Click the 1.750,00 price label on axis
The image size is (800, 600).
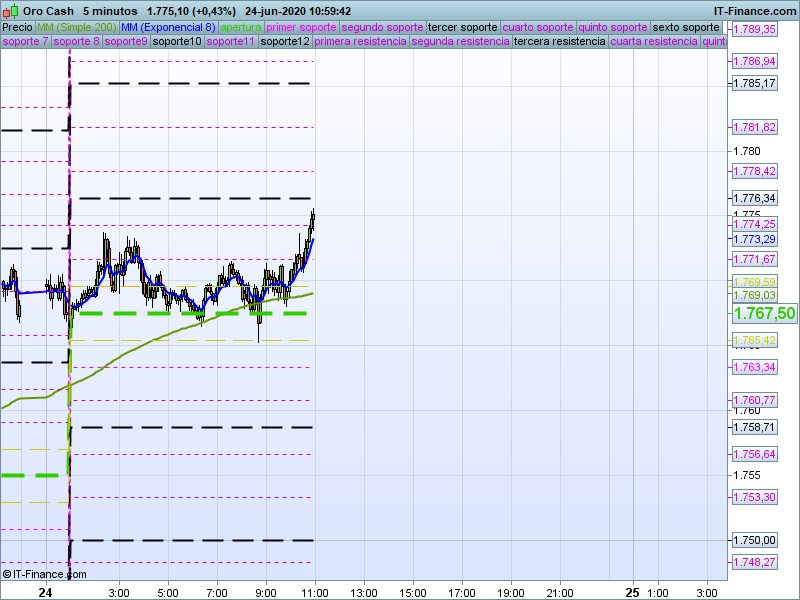click(x=755, y=540)
